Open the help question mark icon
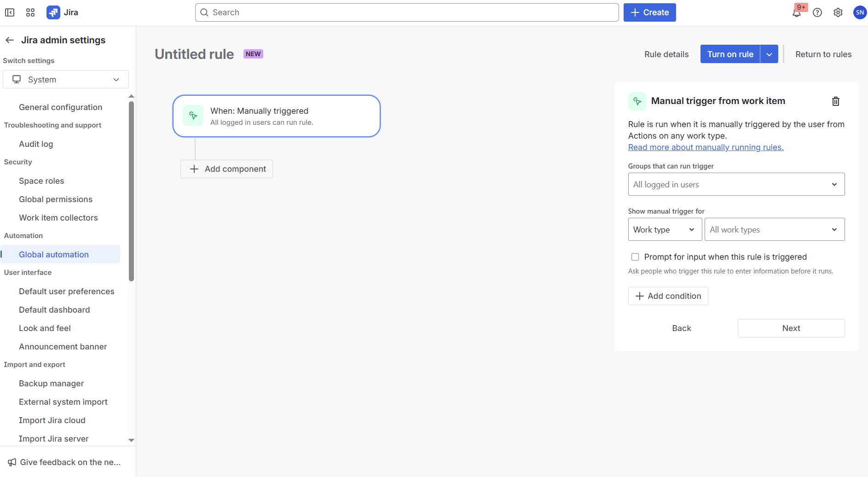 (817, 12)
